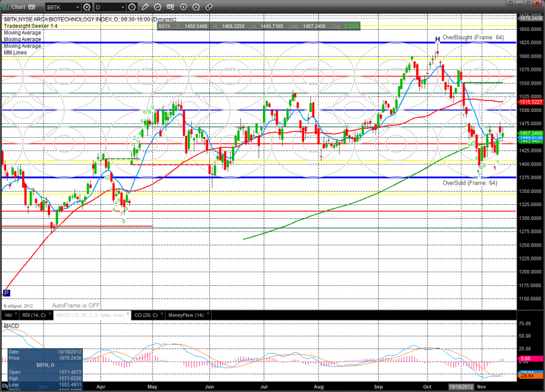Screen dimensions: 545x392
Task: Switch to the RSI (14, C) tab
Action: [34, 315]
